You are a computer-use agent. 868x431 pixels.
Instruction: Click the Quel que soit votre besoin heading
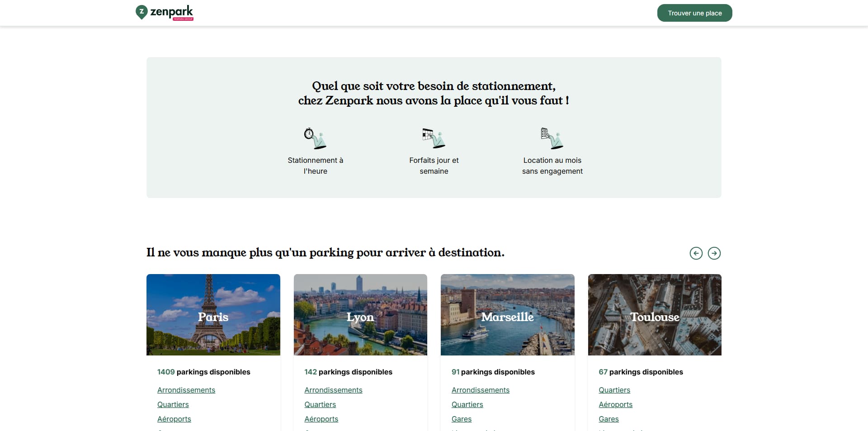coord(434,93)
